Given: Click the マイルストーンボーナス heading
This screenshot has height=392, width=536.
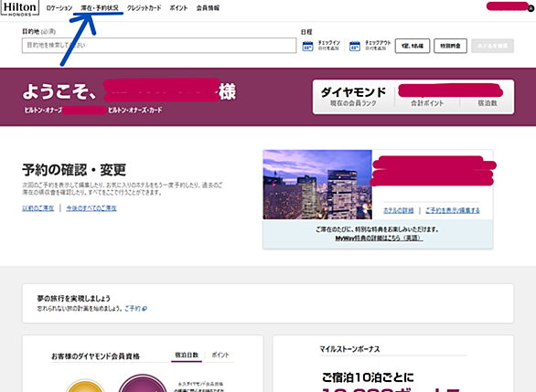Looking at the screenshot, I should point(349,349).
